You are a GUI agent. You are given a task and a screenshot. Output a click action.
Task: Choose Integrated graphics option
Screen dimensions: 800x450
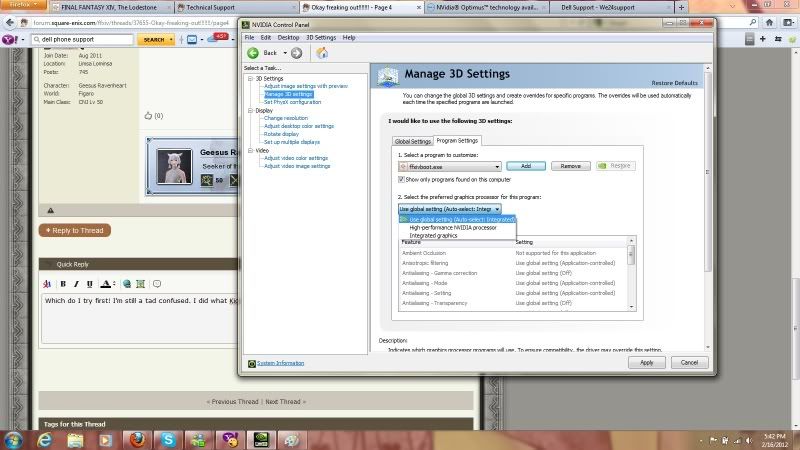[x=458, y=236]
